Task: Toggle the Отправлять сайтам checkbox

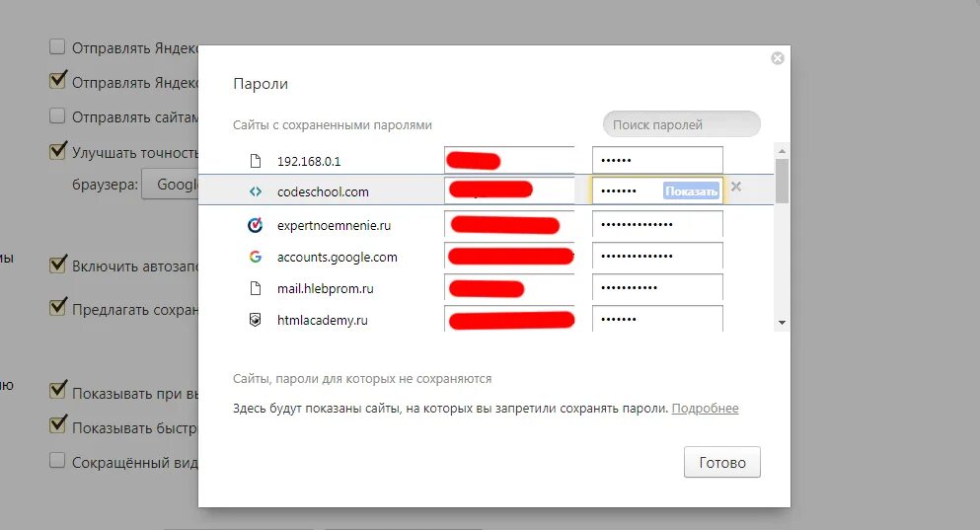Action: pyautogui.click(x=57, y=116)
